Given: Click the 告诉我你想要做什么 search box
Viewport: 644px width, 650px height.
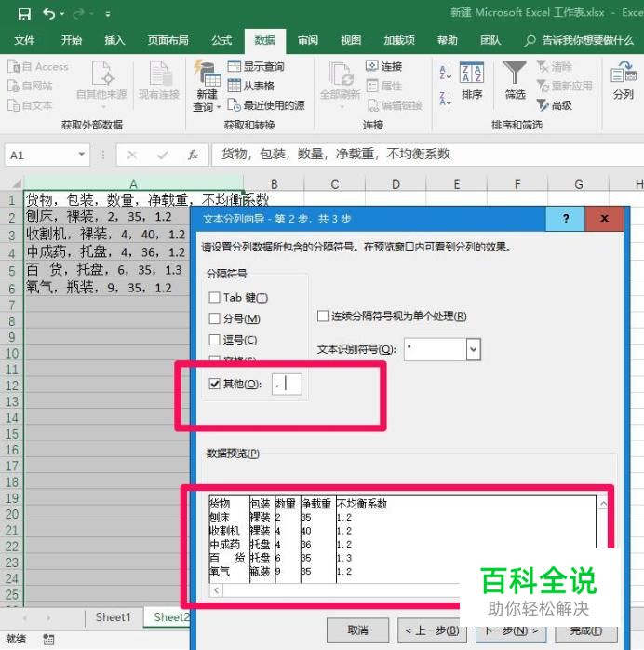Looking at the screenshot, I should (x=579, y=40).
